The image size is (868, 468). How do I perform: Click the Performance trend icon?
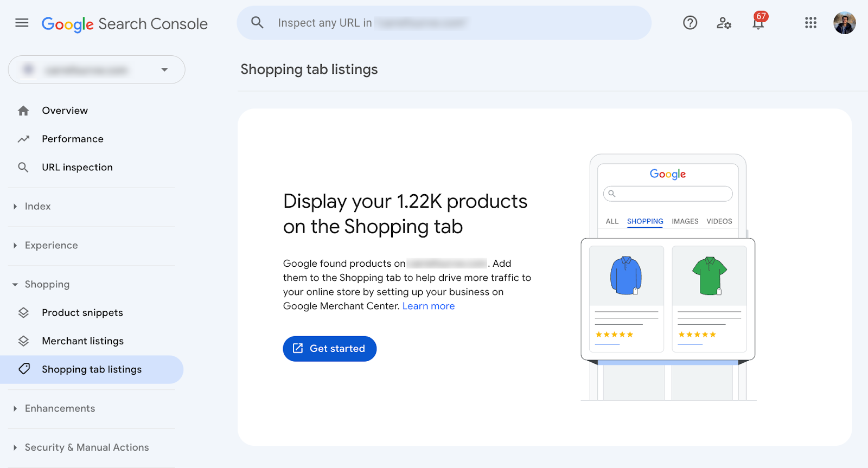pyautogui.click(x=23, y=139)
